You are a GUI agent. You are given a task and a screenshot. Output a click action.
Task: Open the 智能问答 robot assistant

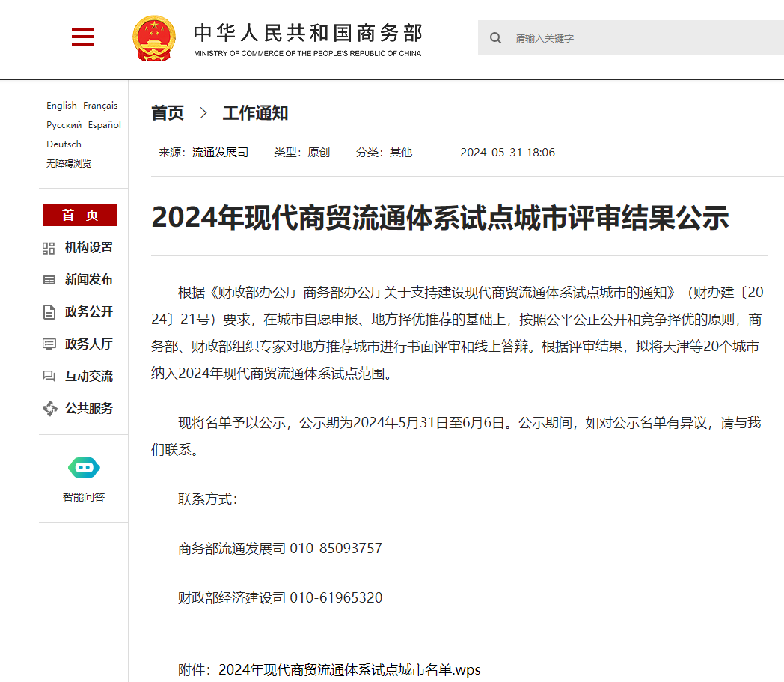[84, 469]
